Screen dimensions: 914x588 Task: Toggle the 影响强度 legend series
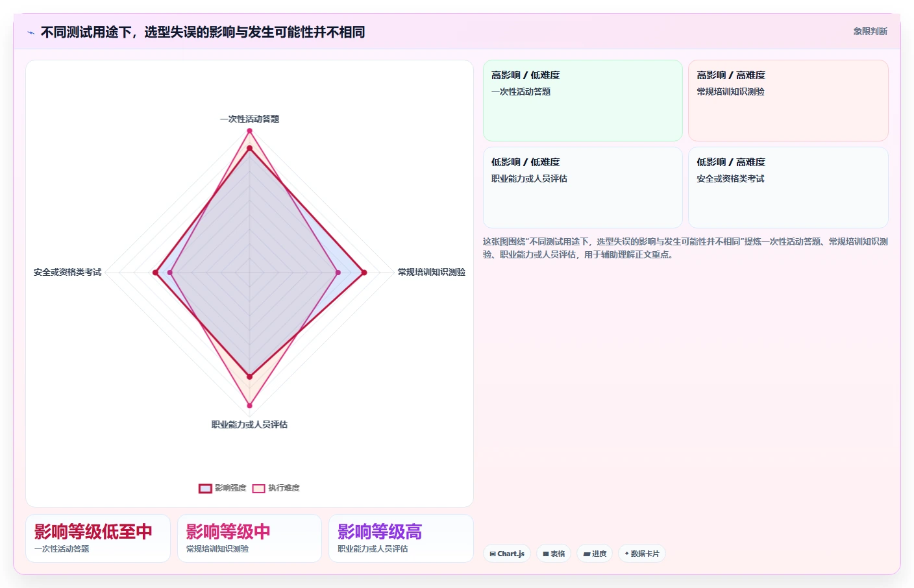pos(223,488)
